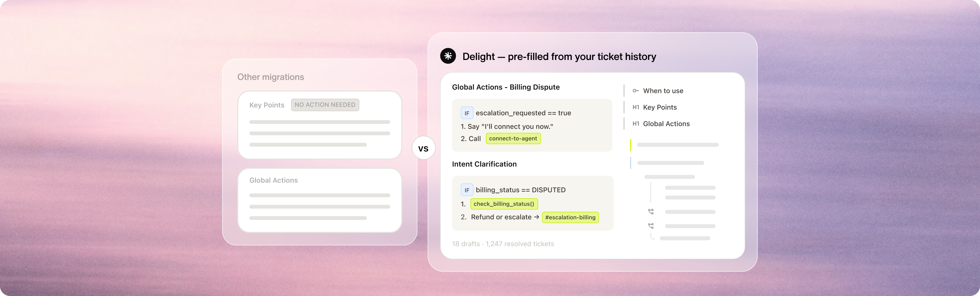Click the NO ACTION NEEDED badge
This screenshot has width=980, height=296.
coord(325,105)
